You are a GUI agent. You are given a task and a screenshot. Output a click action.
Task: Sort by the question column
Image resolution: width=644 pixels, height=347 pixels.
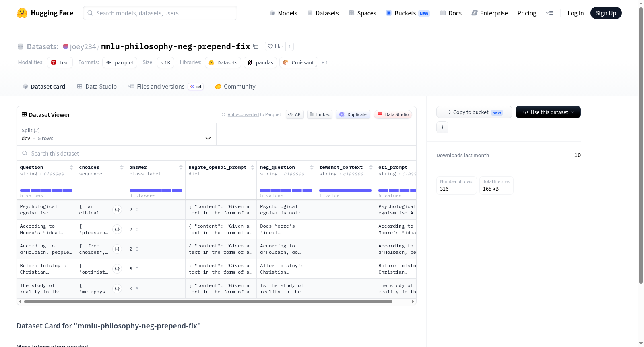click(71, 167)
